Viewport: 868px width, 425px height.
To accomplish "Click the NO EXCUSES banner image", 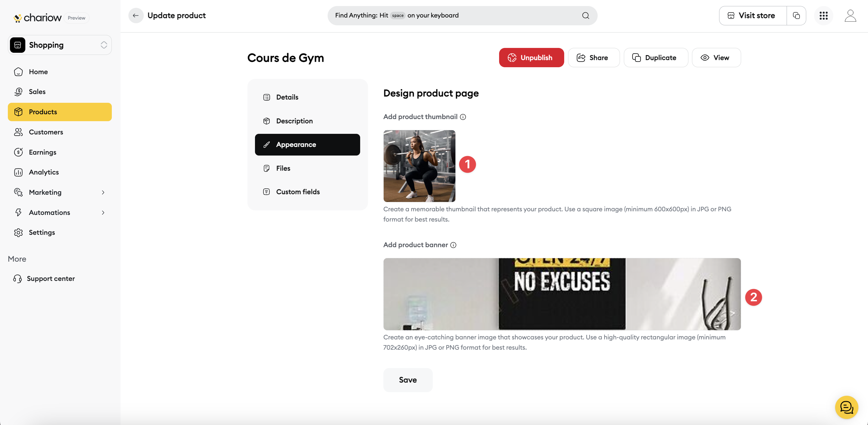I will point(562,294).
